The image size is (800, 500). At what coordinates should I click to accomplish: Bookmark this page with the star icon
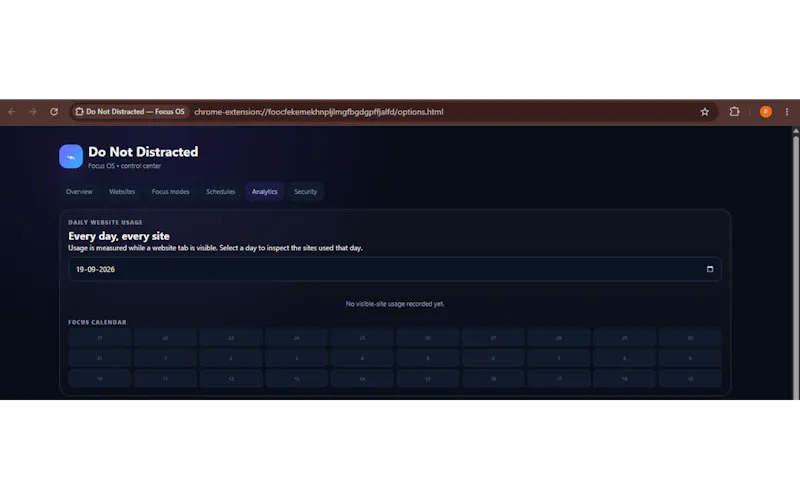(705, 112)
